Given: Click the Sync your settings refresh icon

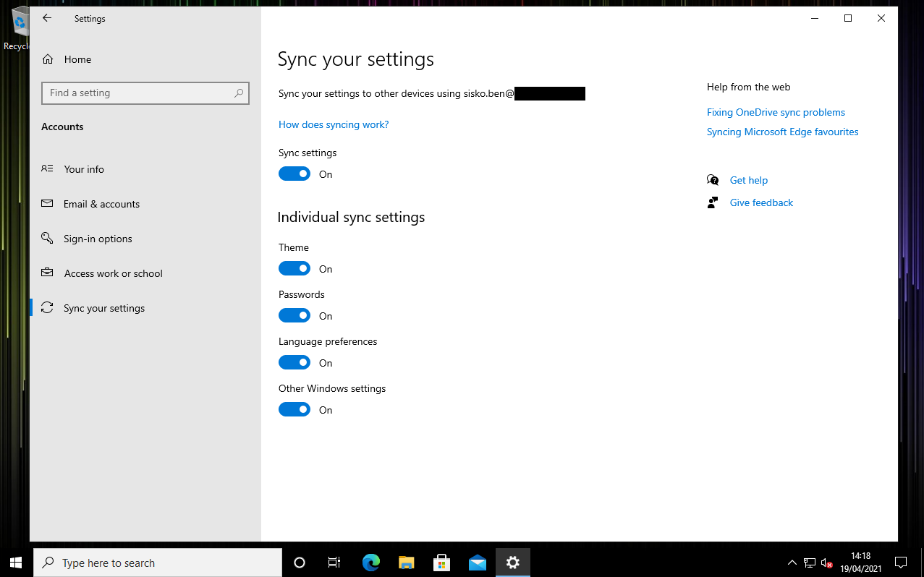Looking at the screenshot, I should coord(47,308).
